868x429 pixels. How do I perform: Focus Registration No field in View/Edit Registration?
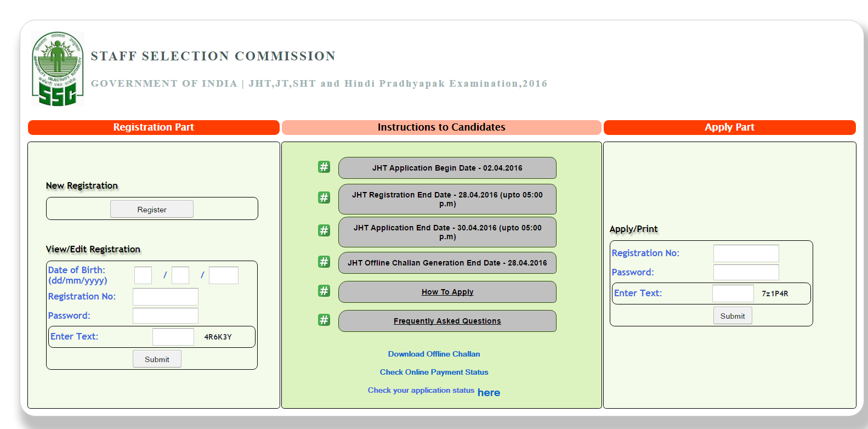pyautogui.click(x=166, y=297)
